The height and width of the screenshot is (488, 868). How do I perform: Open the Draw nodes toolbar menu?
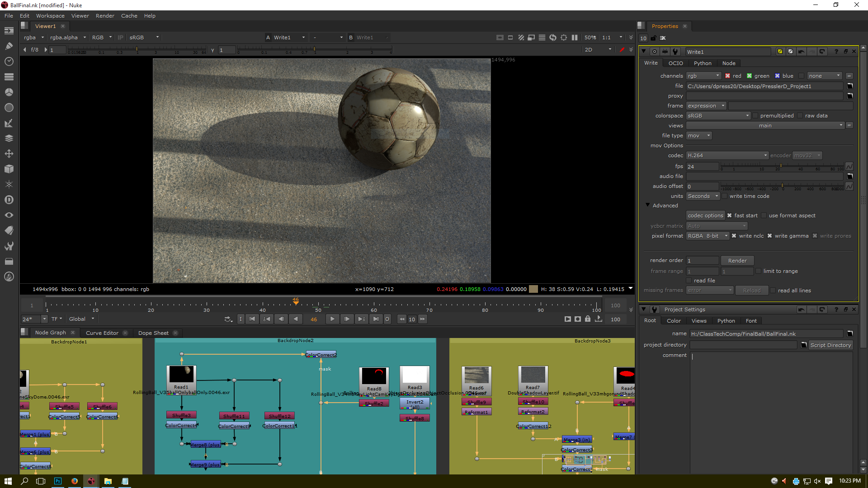pyautogui.click(x=9, y=46)
